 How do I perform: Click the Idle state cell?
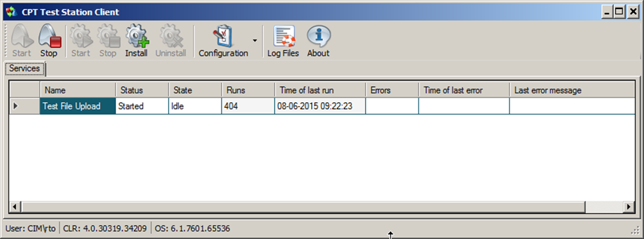click(195, 106)
